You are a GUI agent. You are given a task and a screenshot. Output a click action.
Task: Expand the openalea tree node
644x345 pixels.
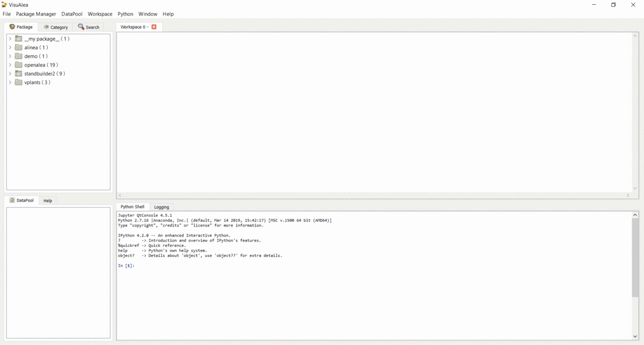pos(10,65)
